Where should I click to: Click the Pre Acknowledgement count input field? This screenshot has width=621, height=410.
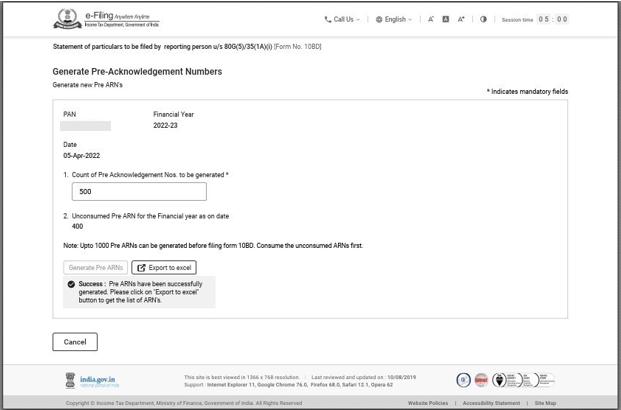coord(139,192)
